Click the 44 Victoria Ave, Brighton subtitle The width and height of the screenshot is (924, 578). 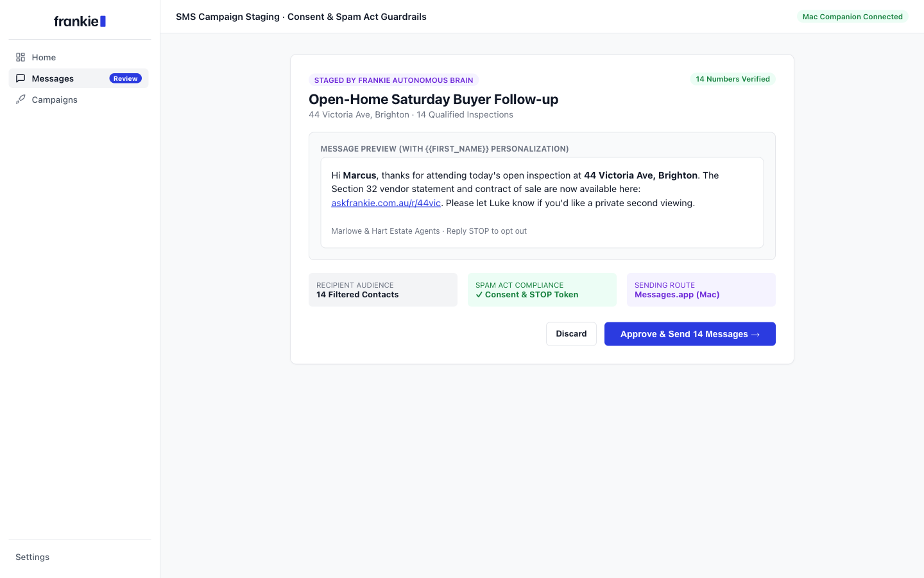[x=411, y=114]
